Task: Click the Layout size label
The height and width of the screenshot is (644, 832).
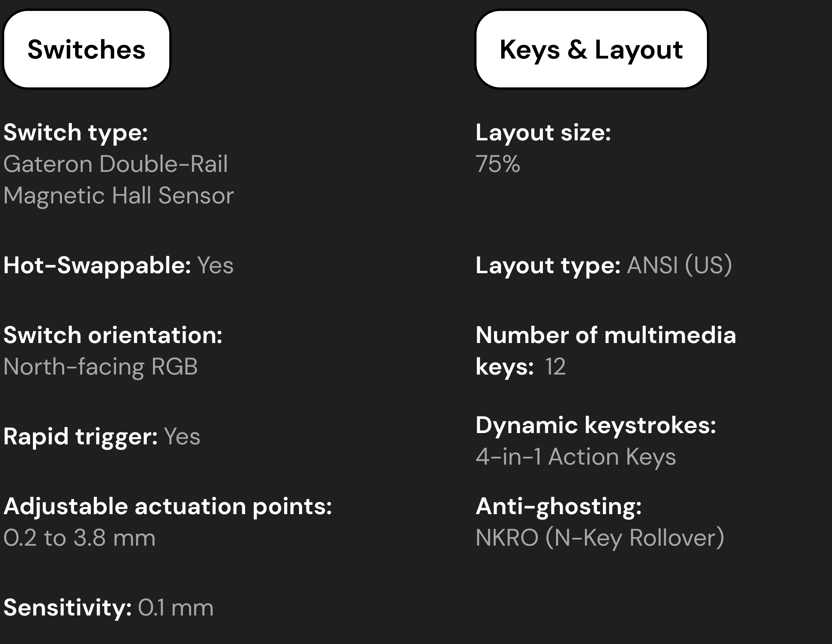Action: [543, 133]
